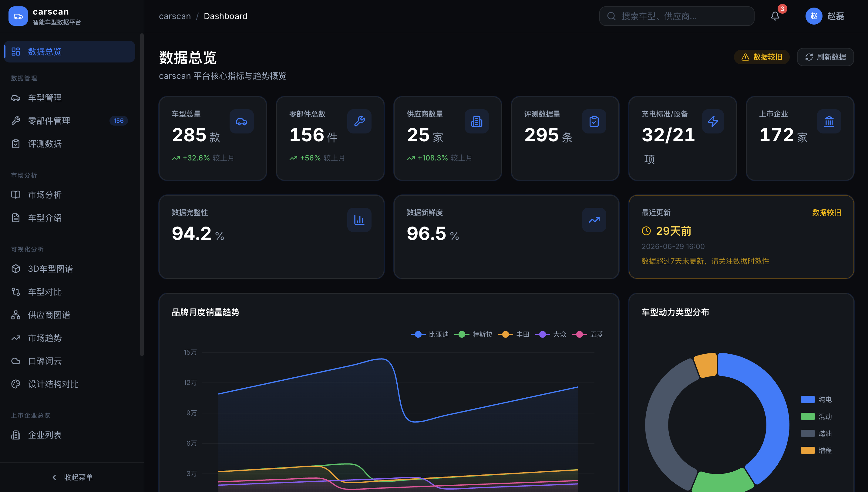Click the carscan car logo icon

18,16
